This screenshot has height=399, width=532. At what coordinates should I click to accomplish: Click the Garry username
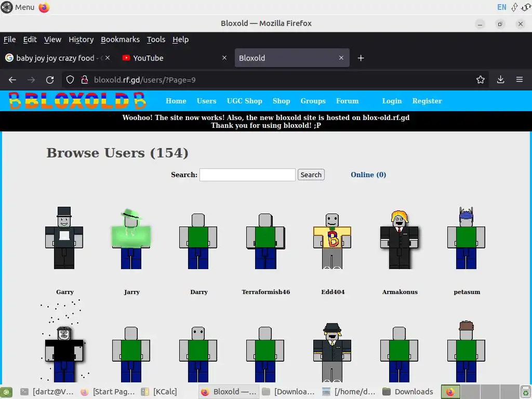[65, 292]
